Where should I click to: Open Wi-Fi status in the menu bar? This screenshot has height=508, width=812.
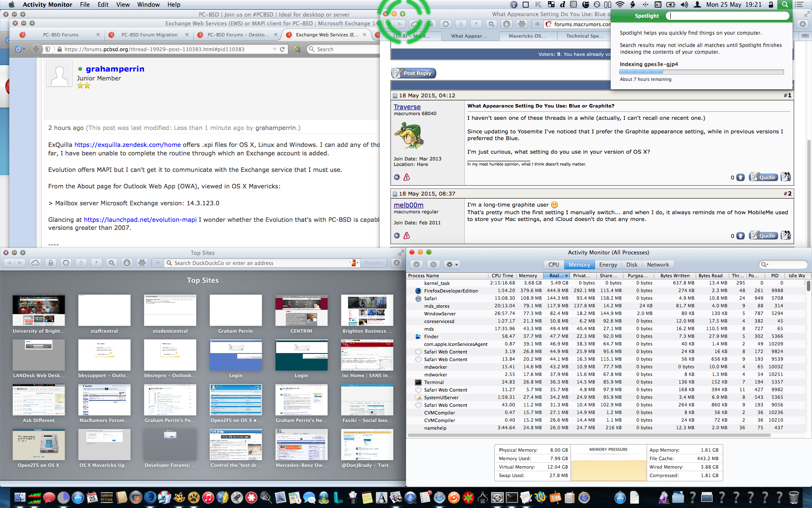620,5
